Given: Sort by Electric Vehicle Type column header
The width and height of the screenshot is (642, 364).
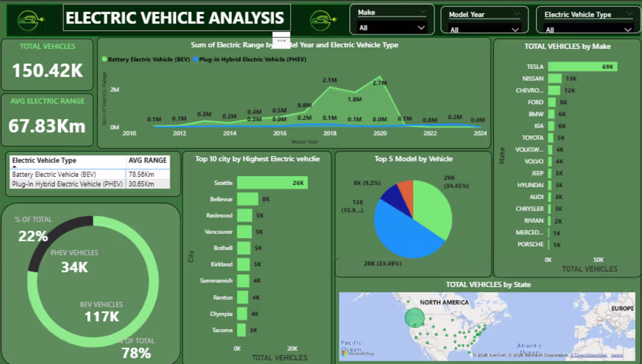Looking at the screenshot, I should point(68,161).
